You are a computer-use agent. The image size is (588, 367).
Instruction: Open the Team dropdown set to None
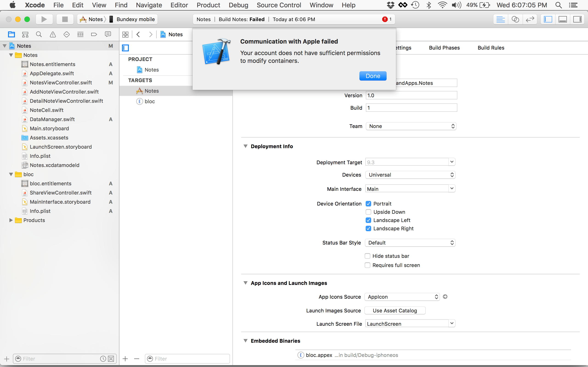coord(411,126)
